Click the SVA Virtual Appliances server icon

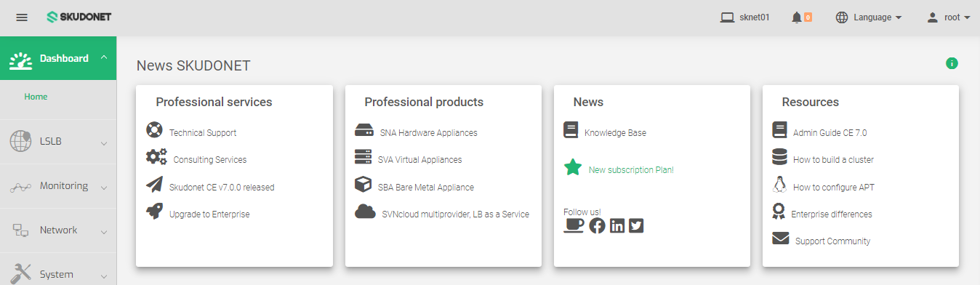[x=363, y=157]
